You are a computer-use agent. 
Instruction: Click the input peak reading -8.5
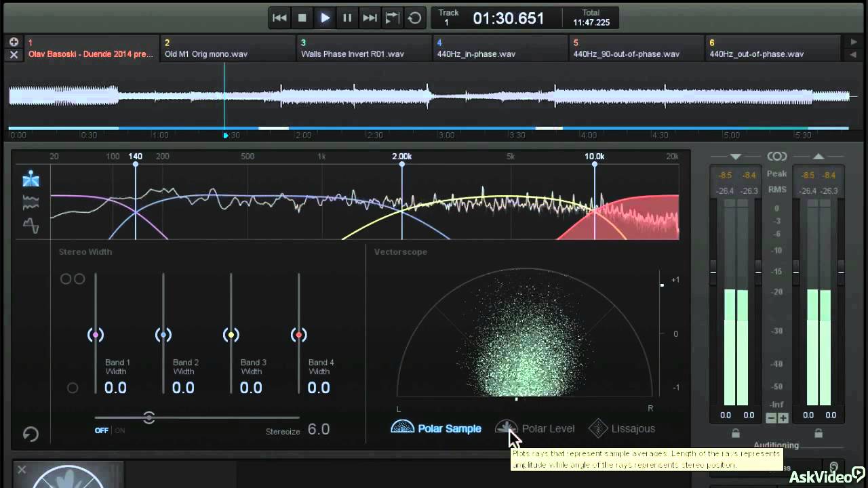tap(725, 176)
